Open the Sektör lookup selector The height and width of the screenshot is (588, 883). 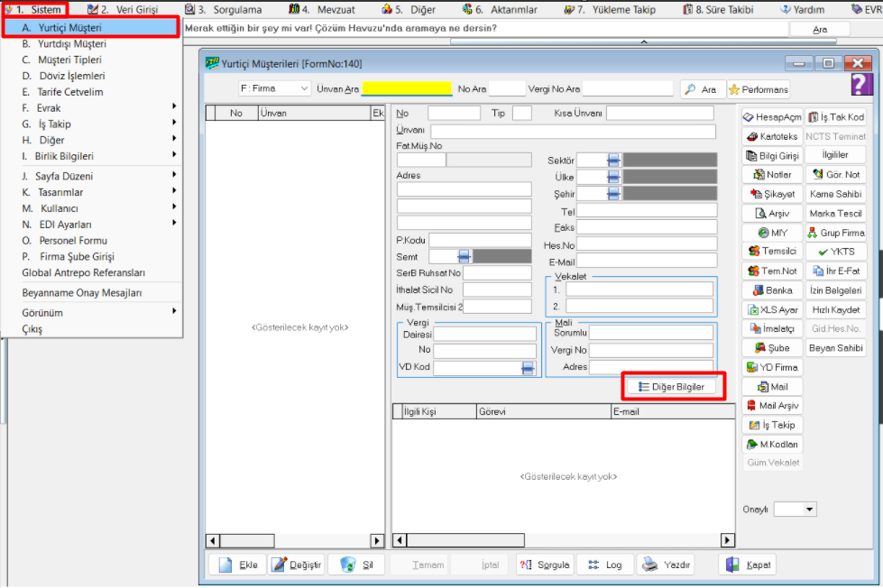coord(613,160)
